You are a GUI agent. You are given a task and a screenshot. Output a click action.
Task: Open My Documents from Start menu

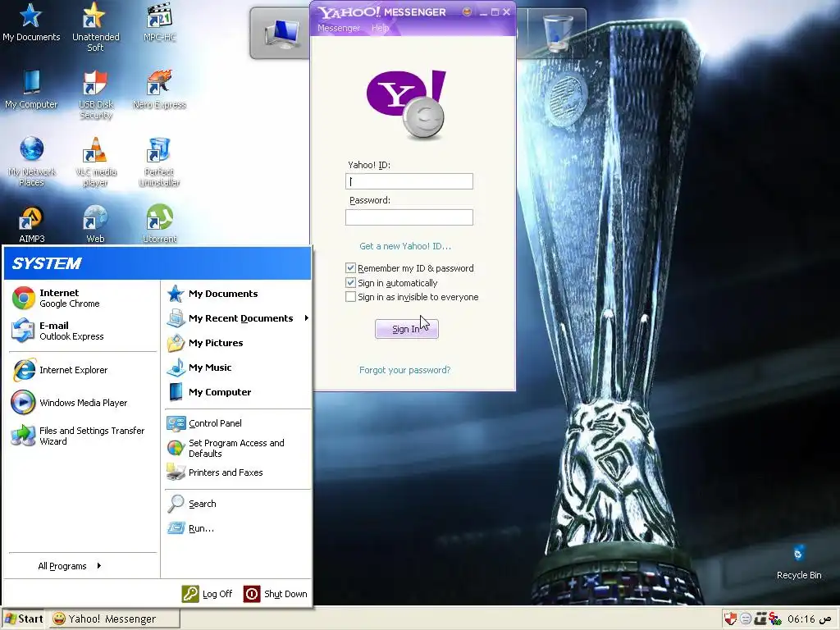tap(212, 294)
